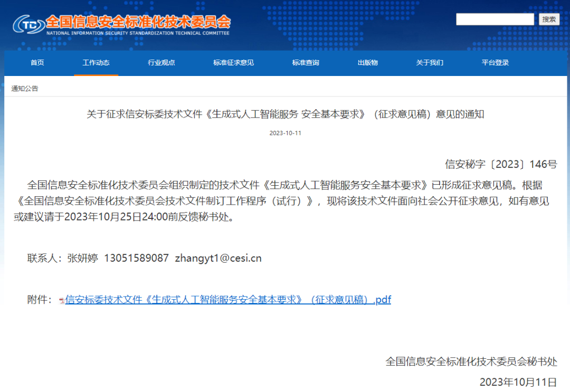Click the closing date 2023年10月11日
The image size is (570, 392).
click(518, 382)
